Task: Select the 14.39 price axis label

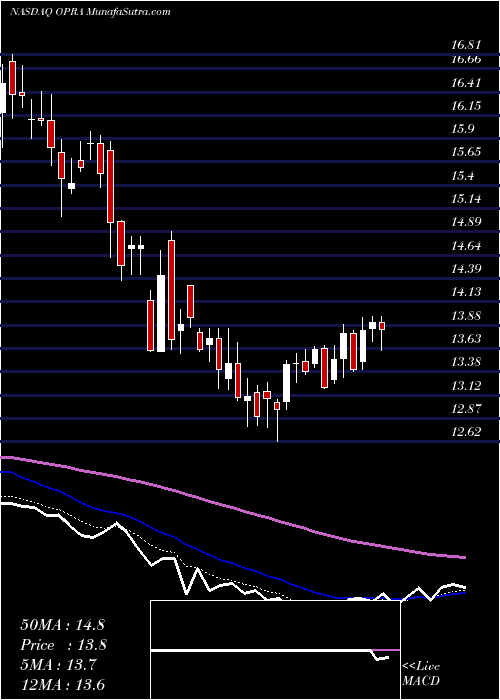Action: pyautogui.click(x=466, y=268)
